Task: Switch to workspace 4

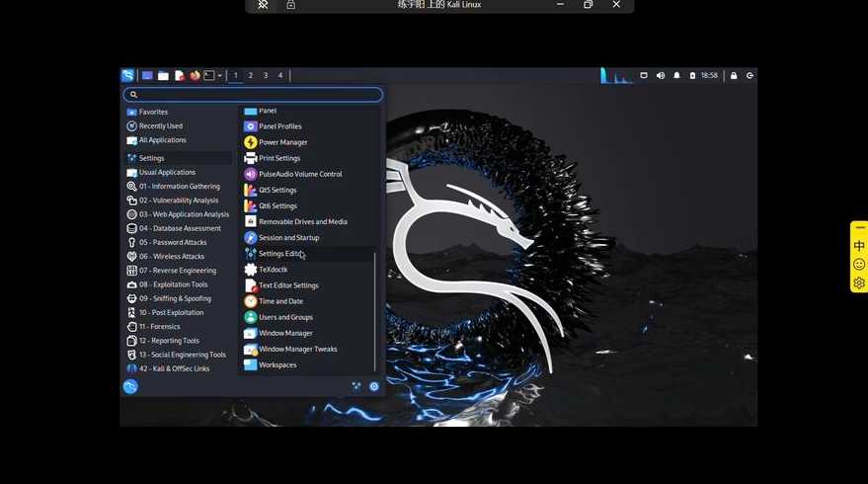Action: pos(280,75)
